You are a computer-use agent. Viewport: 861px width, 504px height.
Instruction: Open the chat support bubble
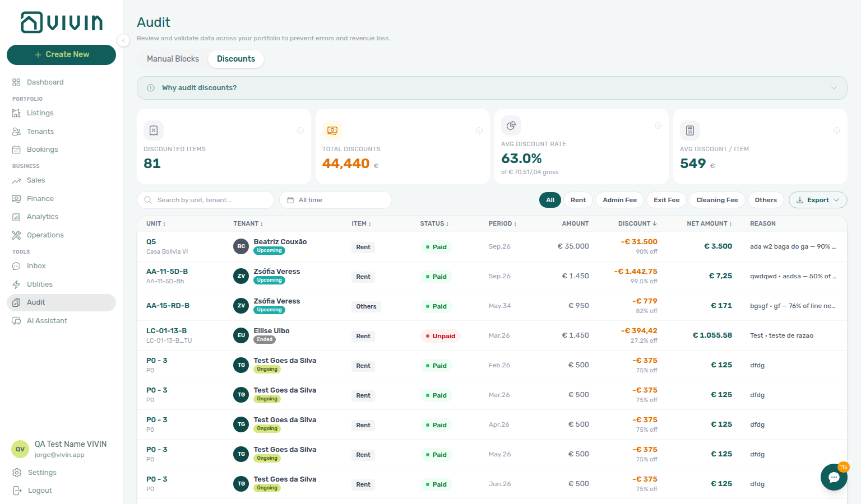pos(834,477)
